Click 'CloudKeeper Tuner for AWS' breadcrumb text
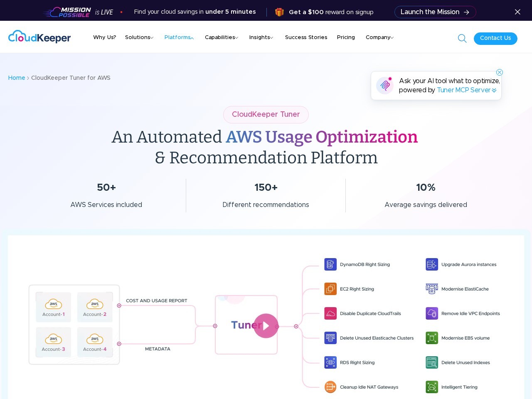Viewport: 532px width, 399px height. 71,78
